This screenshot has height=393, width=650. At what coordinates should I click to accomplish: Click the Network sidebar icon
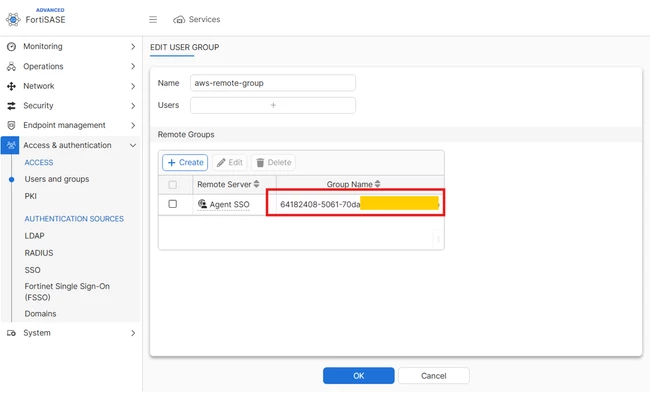(x=12, y=86)
